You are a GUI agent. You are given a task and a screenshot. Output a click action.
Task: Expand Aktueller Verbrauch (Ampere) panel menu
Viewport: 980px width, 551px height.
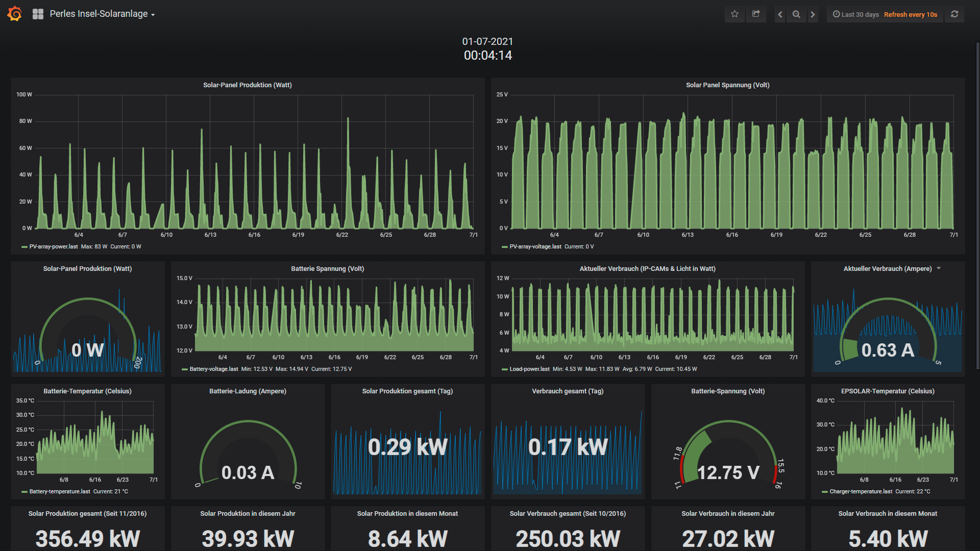(939, 268)
